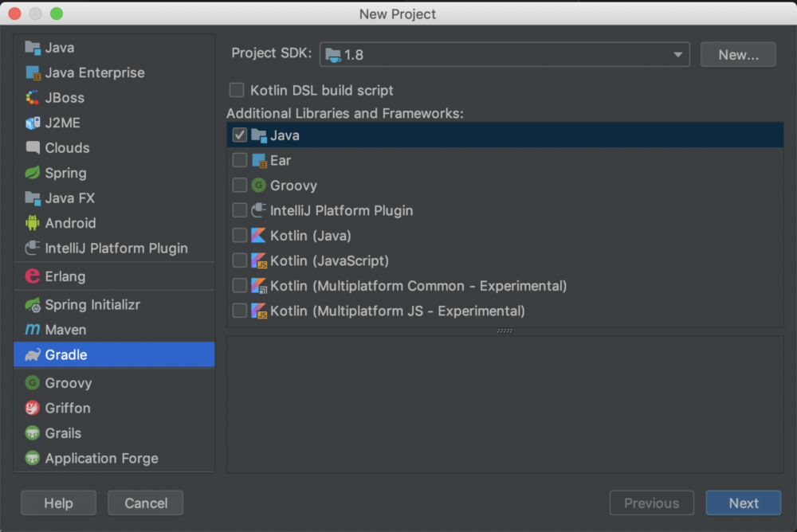
Task: Click the Maven icon in sidebar
Action: point(33,330)
